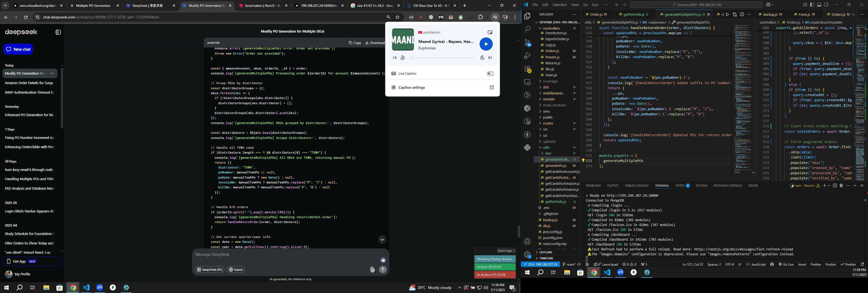Open SSH: 199.188.207.24 remote indicator

click(540, 265)
